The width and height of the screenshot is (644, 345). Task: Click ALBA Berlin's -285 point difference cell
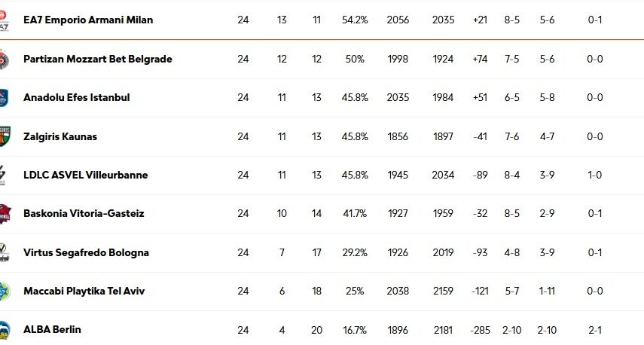click(480, 330)
